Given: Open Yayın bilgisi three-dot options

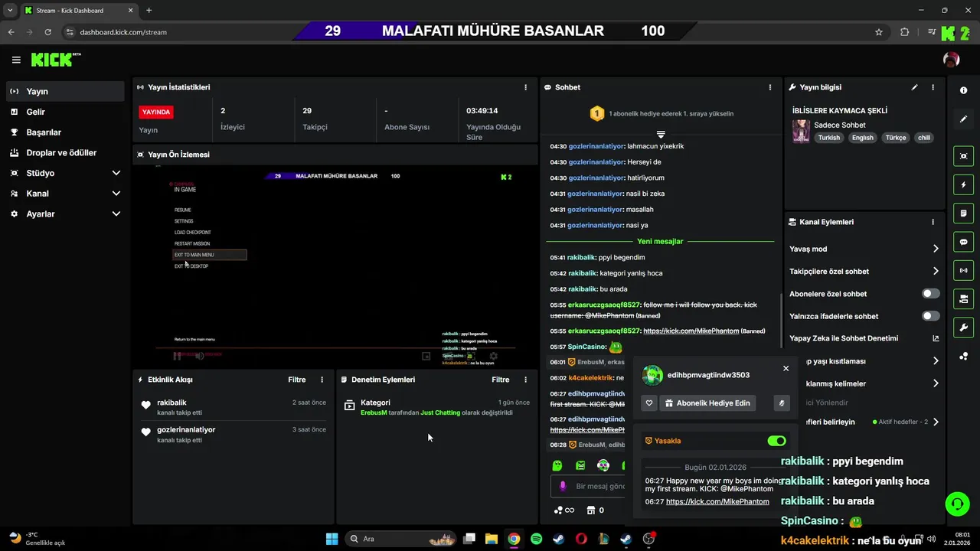Looking at the screenshot, I should (933, 87).
